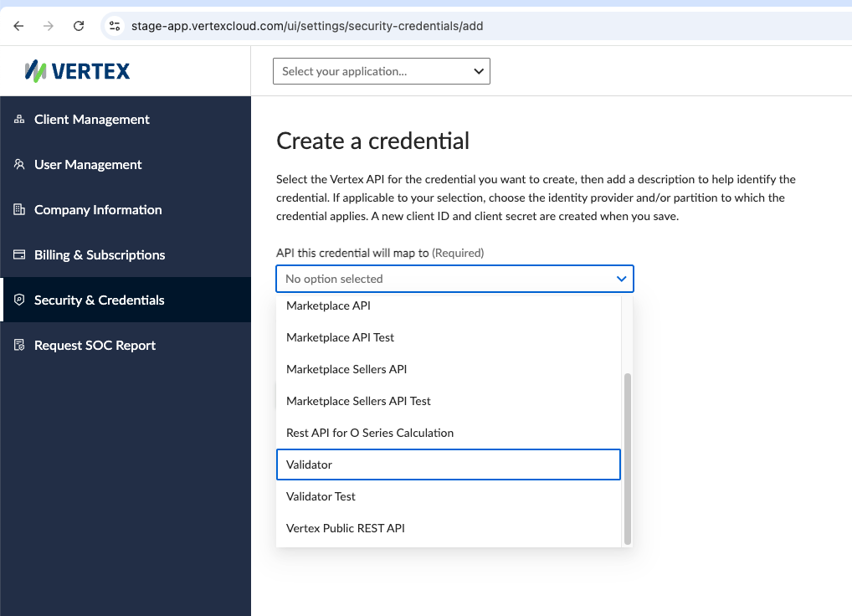Open Client Management section

coord(126,119)
